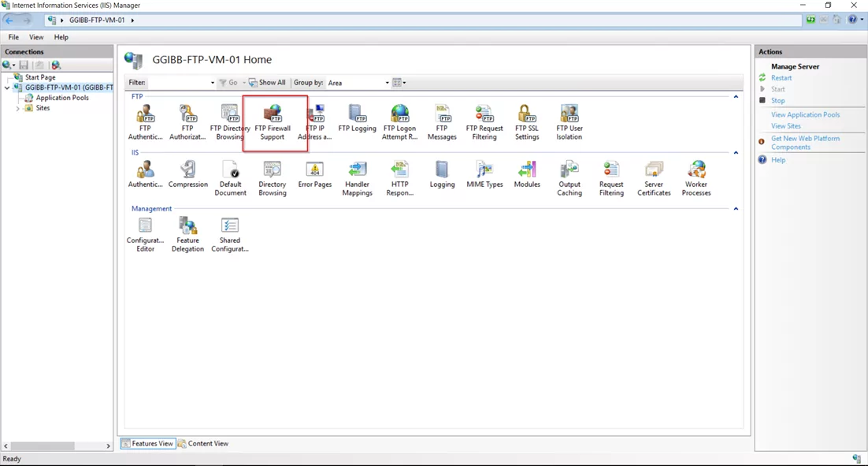
Task: Open FTP User Isolation feature
Action: coord(569,122)
